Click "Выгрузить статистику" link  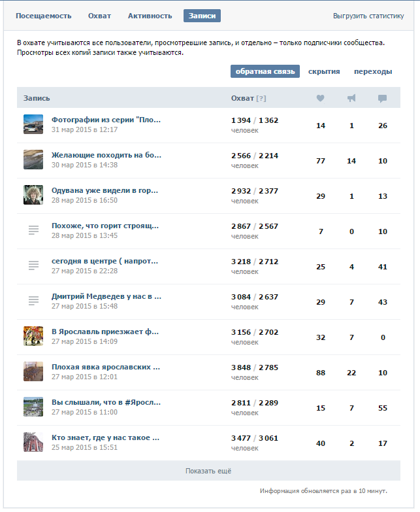368,16
